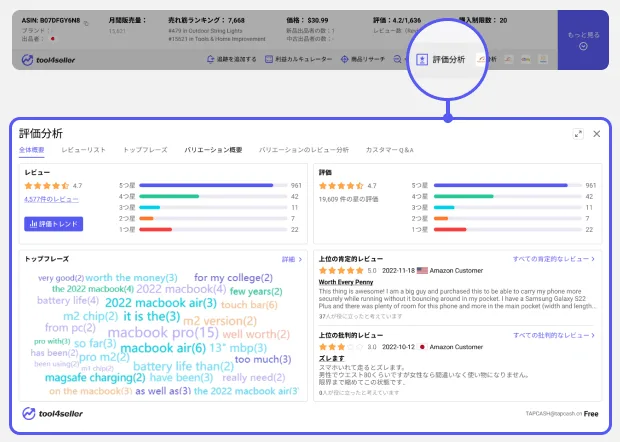The height and width of the screenshot is (442, 620).
Task: Click the 4.7 stars in the レビュー panel
Action: point(47,185)
